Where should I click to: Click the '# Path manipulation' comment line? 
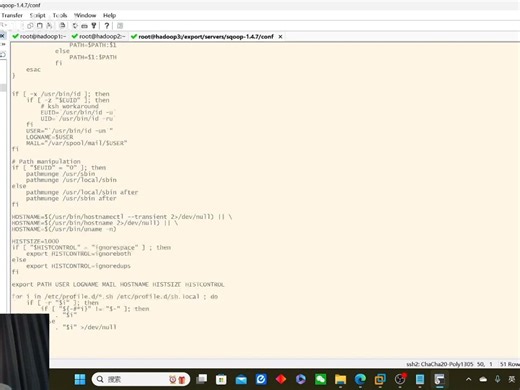point(46,161)
